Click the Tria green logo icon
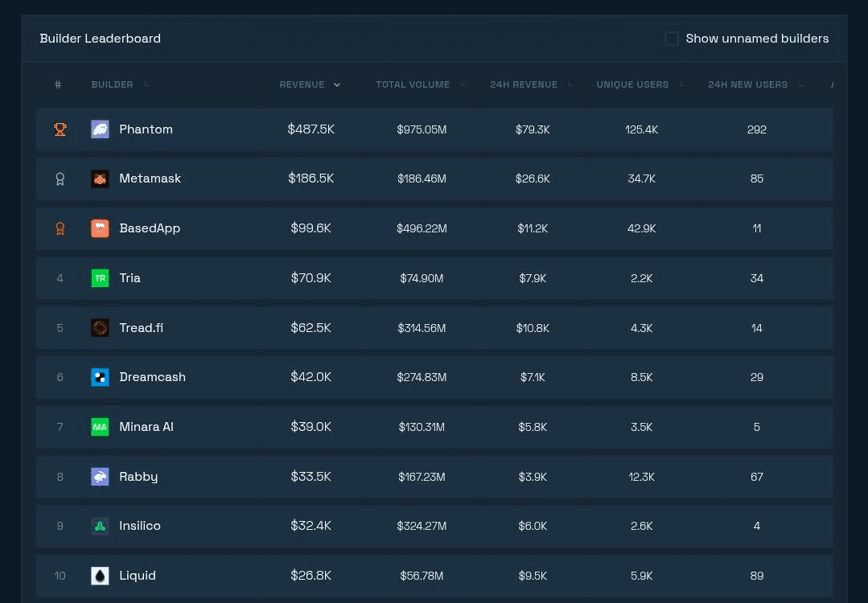 click(100, 278)
